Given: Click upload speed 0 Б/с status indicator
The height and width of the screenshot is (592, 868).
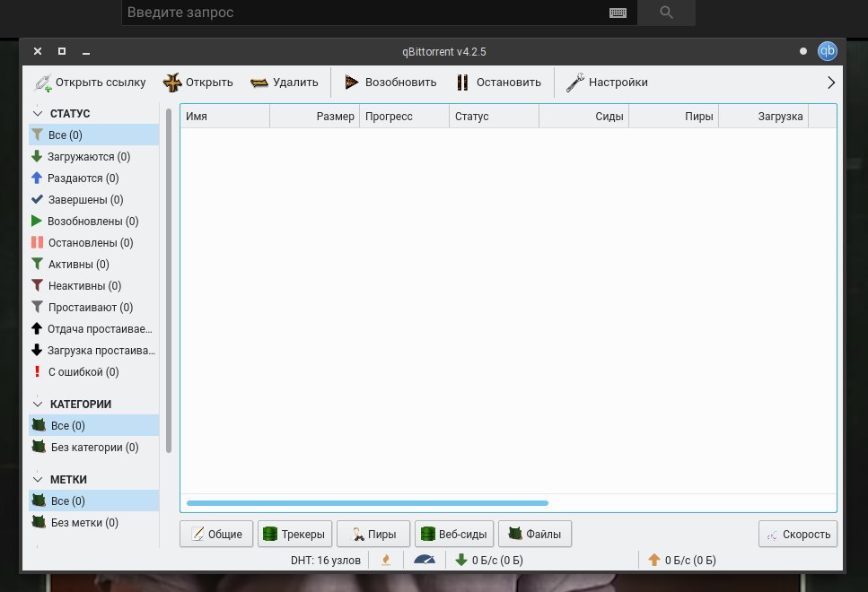Looking at the screenshot, I should (682, 560).
